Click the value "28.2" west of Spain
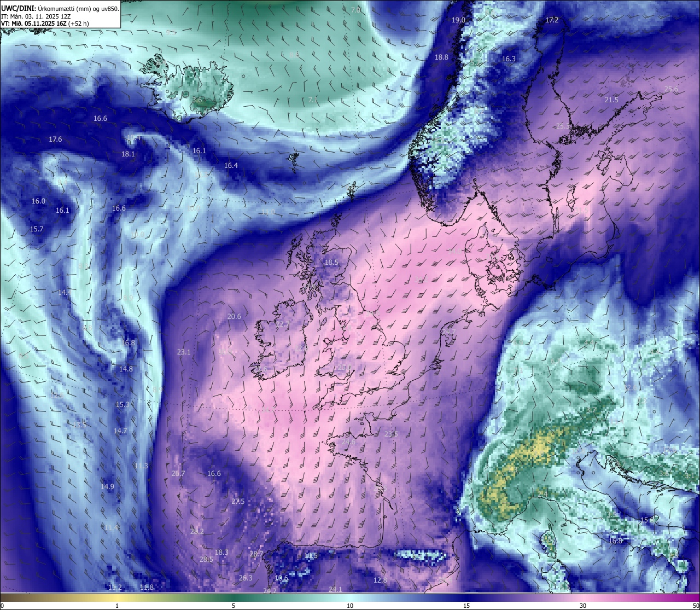The image size is (700, 610). point(197,531)
